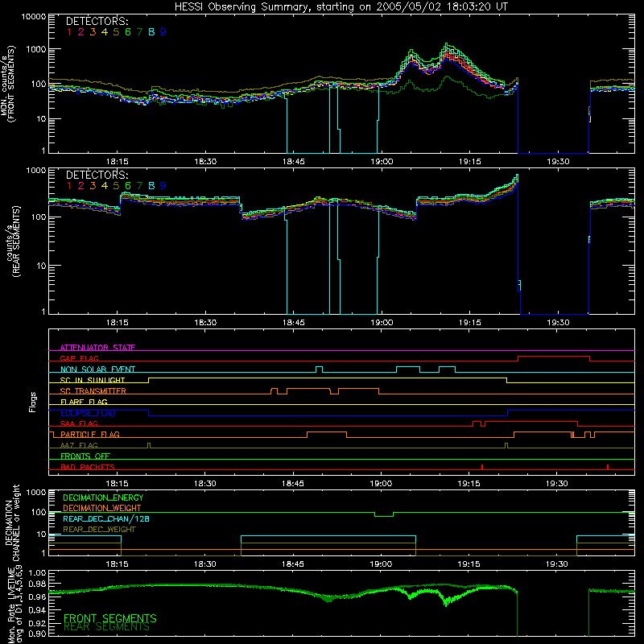The image size is (644, 644).
Task: Click detector '3' in front segments legend
Action: pyautogui.click(x=93, y=32)
